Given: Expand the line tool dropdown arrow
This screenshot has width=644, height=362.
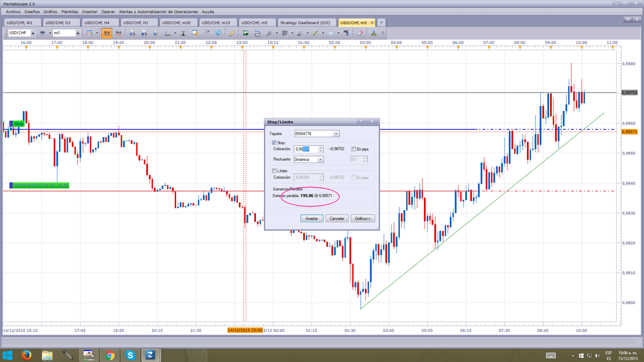Looking at the screenshot, I should 323,33.
